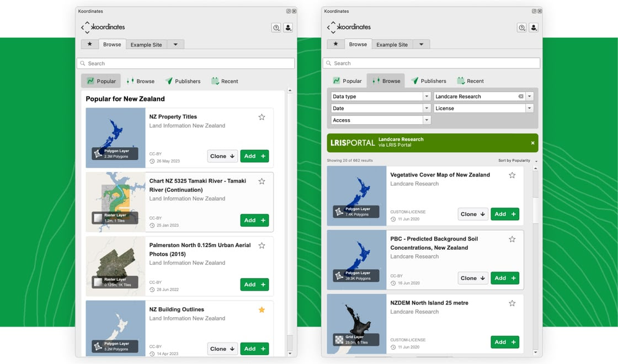Open user account icon in left panel
This screenshot has width=618, height=364.
[288, 28]
